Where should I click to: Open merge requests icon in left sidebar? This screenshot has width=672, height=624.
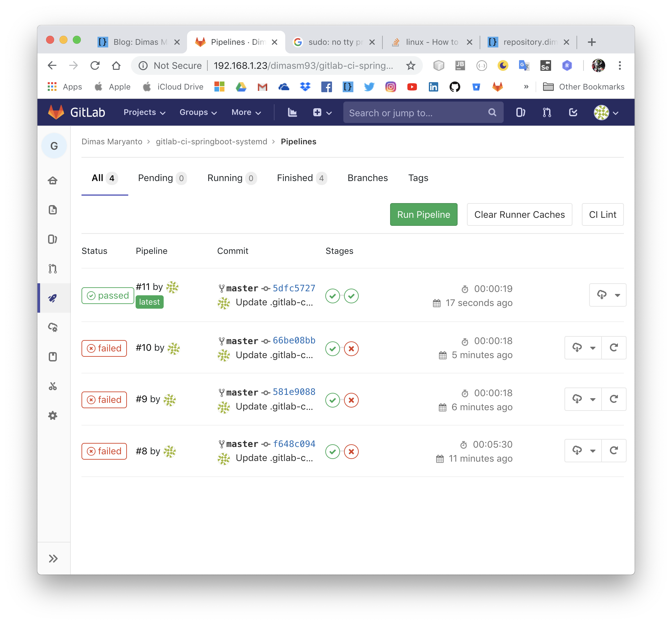53,269
